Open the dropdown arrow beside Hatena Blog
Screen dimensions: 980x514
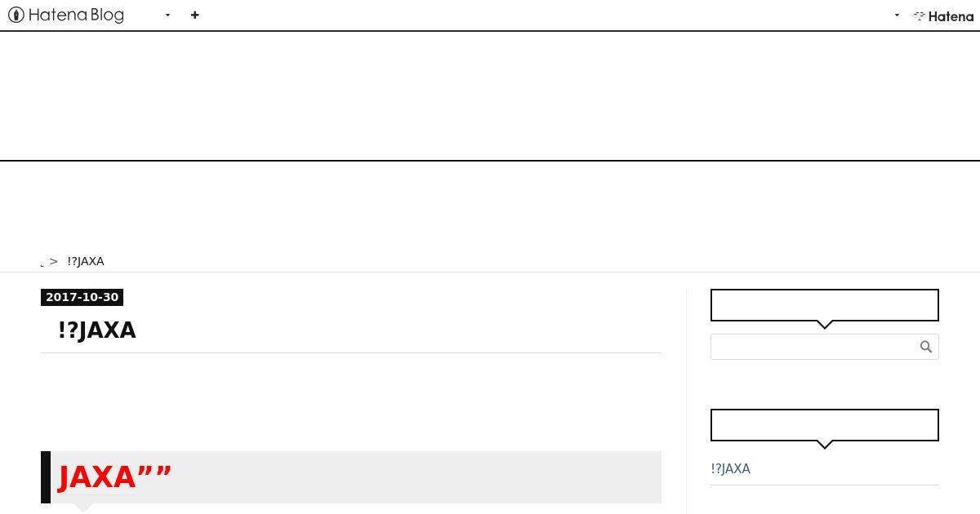(x=167, y=15)
